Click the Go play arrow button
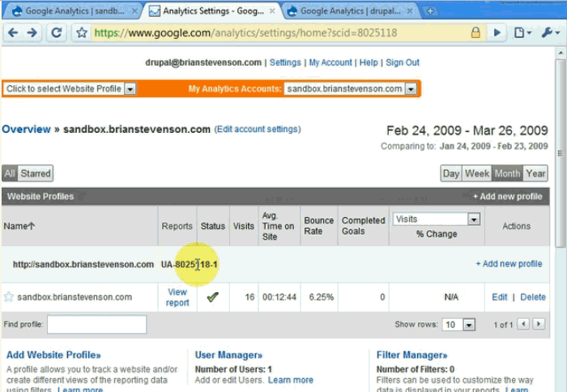This screenshot has width=567, height=392. click(497, 33)
